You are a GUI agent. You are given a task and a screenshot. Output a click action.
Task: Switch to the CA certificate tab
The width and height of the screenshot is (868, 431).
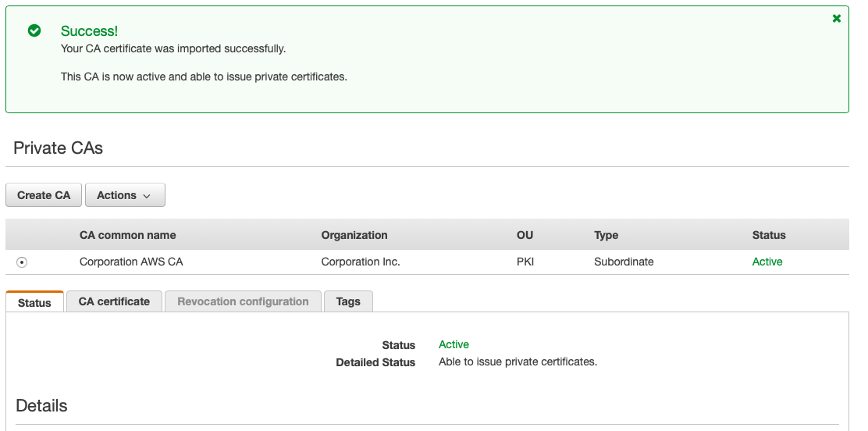[114, 301]
